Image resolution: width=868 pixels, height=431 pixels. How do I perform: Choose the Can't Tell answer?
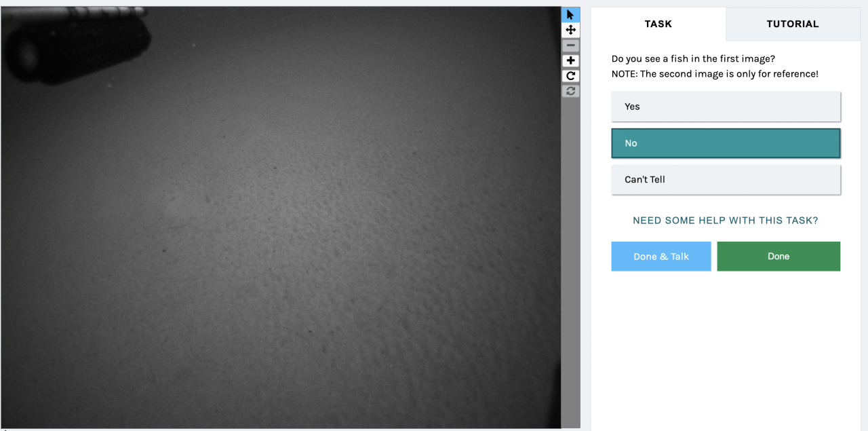726,180
